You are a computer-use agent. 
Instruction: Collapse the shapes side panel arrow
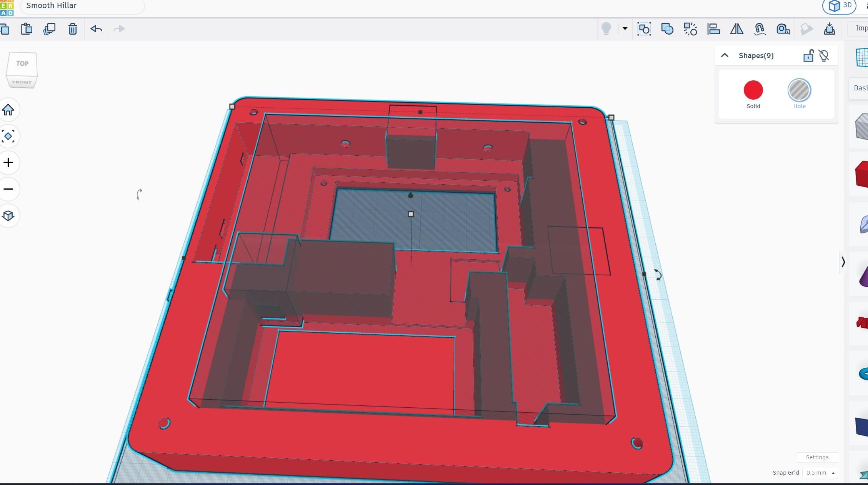[843, 262]
